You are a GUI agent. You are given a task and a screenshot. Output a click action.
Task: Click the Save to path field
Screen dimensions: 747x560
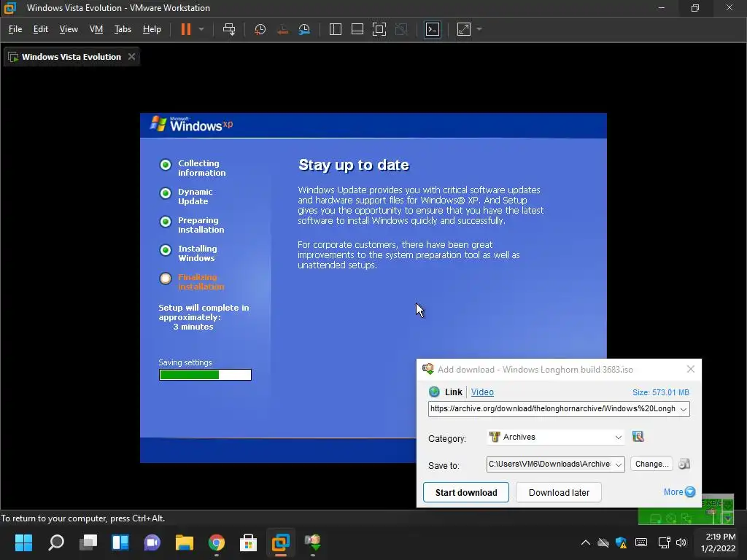click(549, 464)
